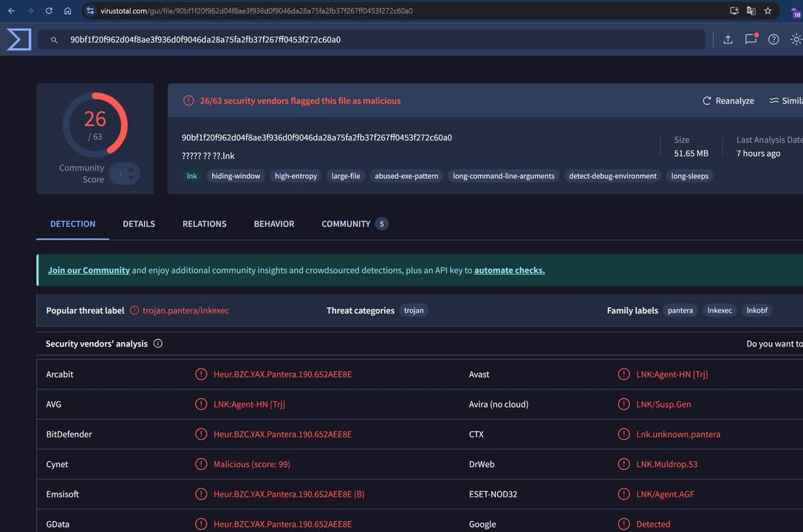Viewport: 803px width, 532px height.
Task: Bookmark this page with the star icon
Action: coord(768,11)
